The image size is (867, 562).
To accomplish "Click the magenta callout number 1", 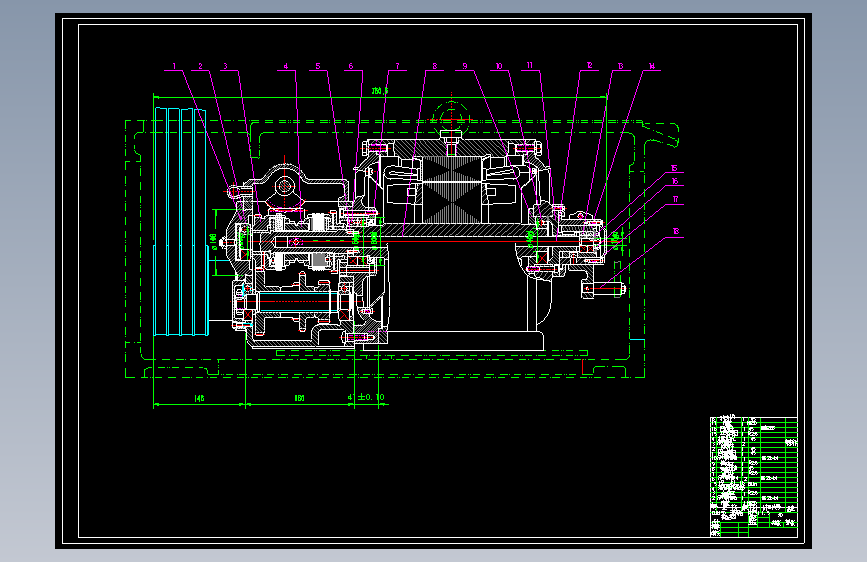I will 174,66.
